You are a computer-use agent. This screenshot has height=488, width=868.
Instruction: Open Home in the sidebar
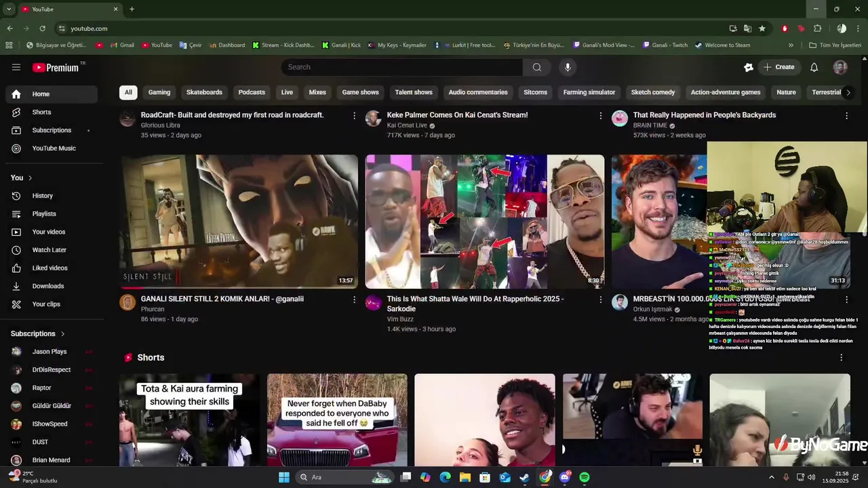click(x=52, y=94)
